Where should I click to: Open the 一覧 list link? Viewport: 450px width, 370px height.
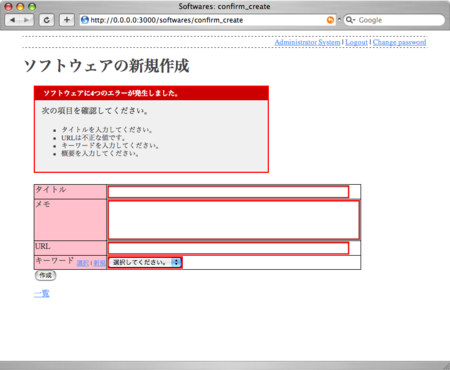[x=42, y=294]
